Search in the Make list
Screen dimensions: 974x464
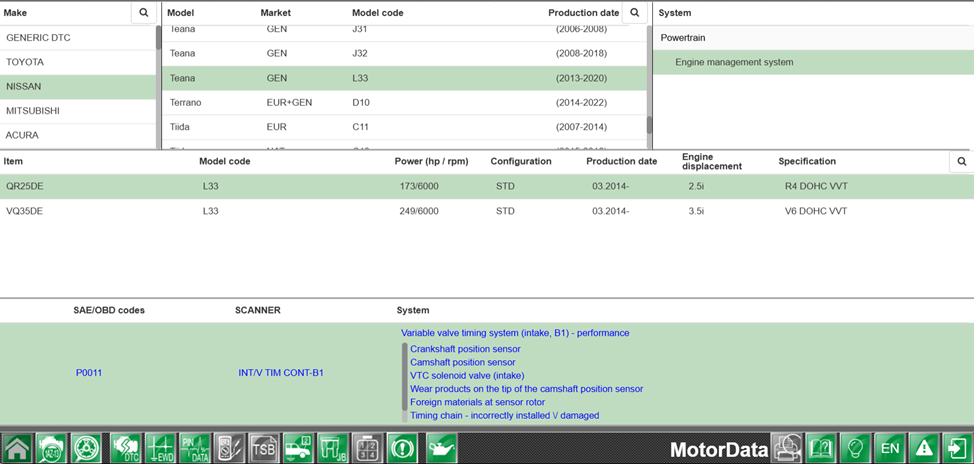[x=143, y=12]
